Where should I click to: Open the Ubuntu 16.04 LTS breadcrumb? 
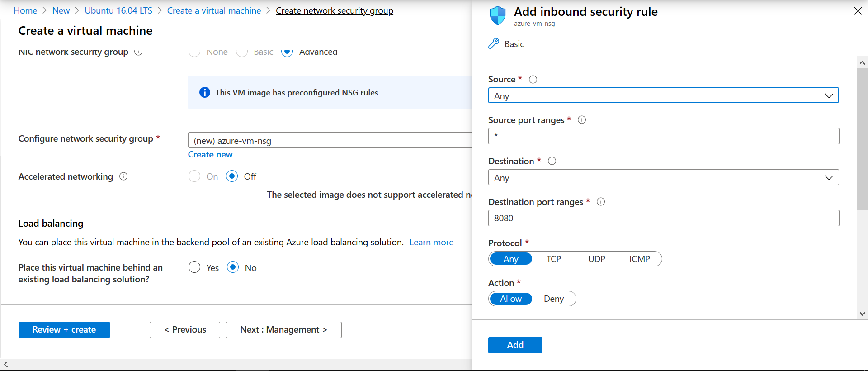[x=118, y=10]
